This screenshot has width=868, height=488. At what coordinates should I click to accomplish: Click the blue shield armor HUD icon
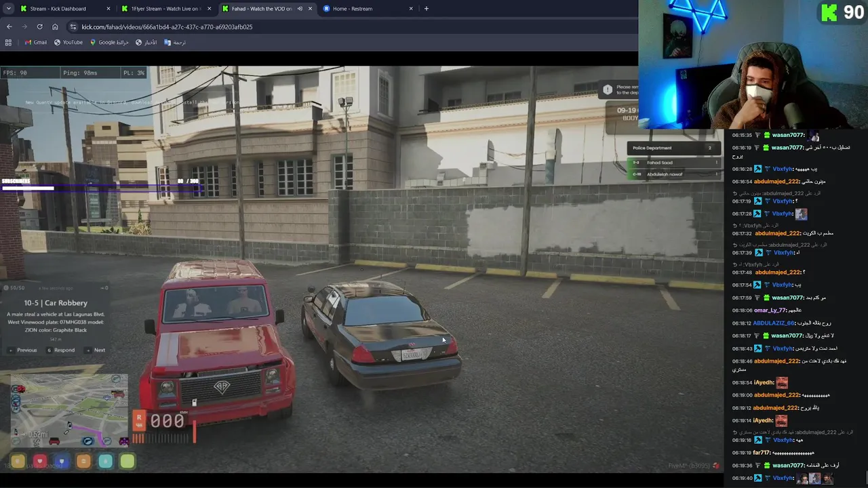62,462
